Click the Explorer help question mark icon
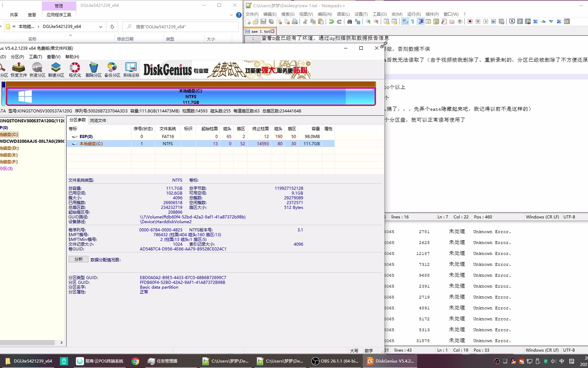588x368 pixels. coord(239,15)
